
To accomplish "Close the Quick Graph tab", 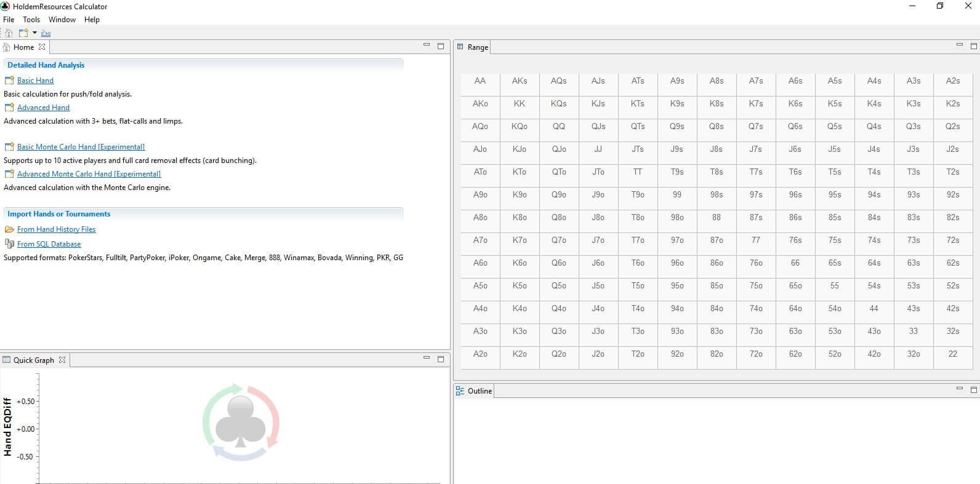I will point(62,360).
